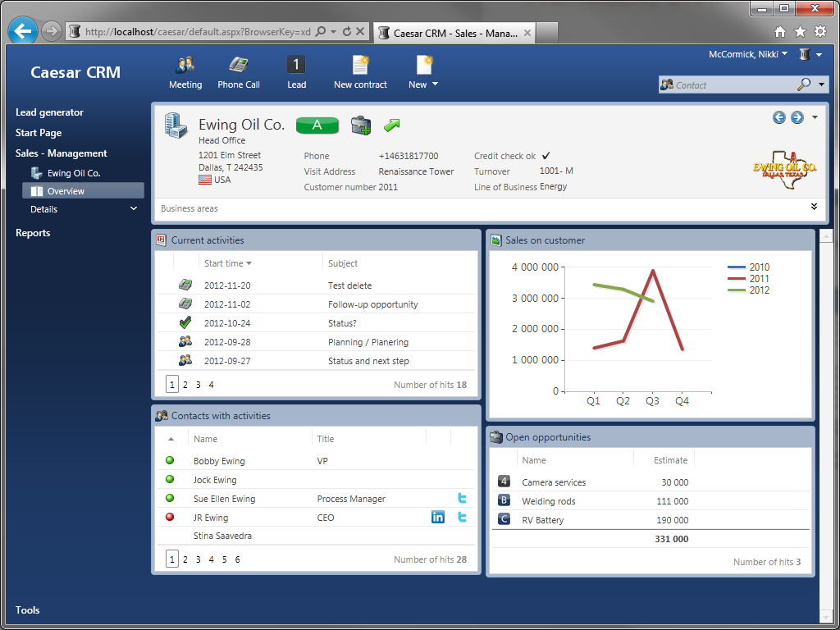Expand the Details section in sidebar
The image size is (840, 630).
pyautogui.click(x=134, y=209)
